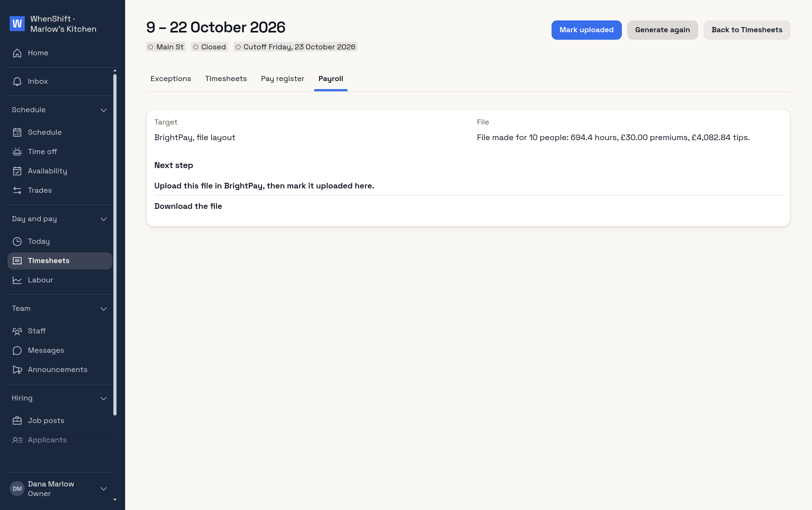Image resolution: width=812 pixels, height=510 pixels.
Task: Open the Announcements megaphone icon
Action: coord(17,370)
